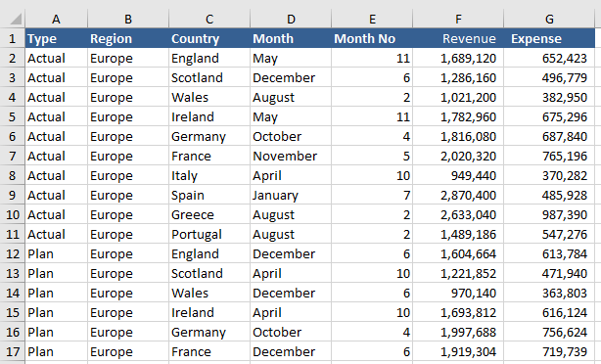Select Plan cell in row 17
This screenshot has height=364, width=601.
[x=57, y=351]
